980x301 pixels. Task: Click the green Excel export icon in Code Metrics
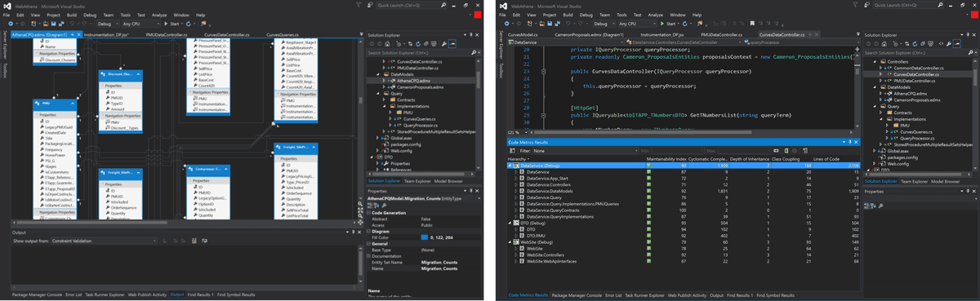coord(786,151)
